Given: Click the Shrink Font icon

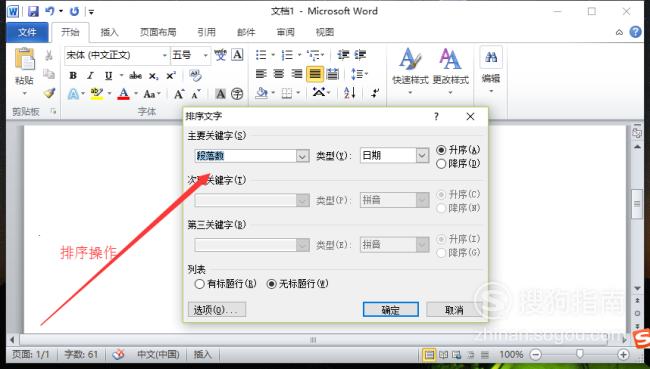Looking at the screenshot, I should [x=196, y=94].
